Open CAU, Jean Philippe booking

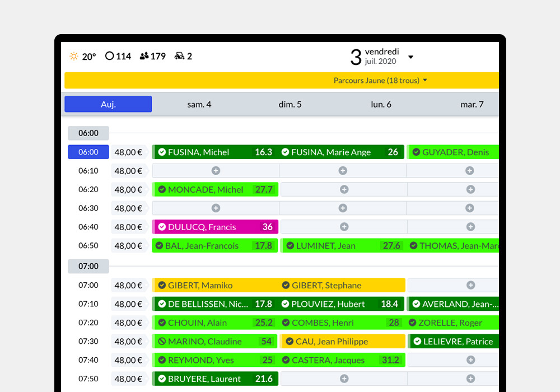343,341
